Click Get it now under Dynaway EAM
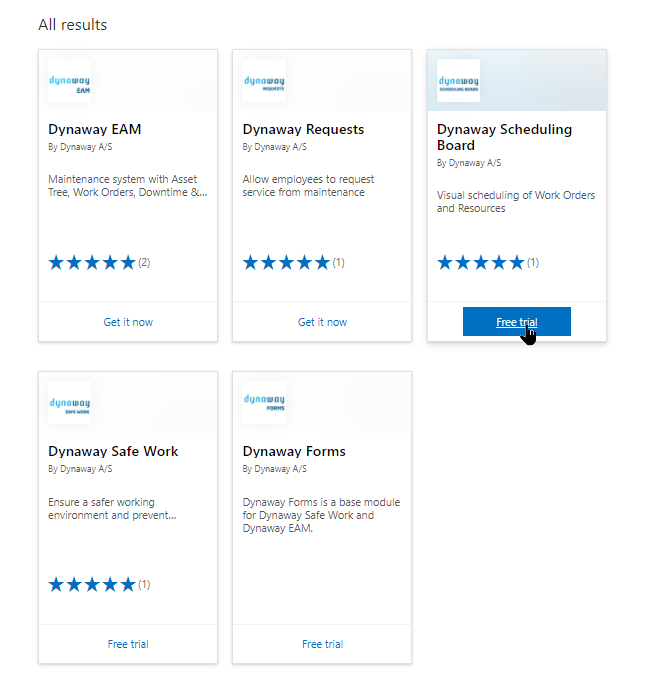657x700 pixels. tap(128, 322)
